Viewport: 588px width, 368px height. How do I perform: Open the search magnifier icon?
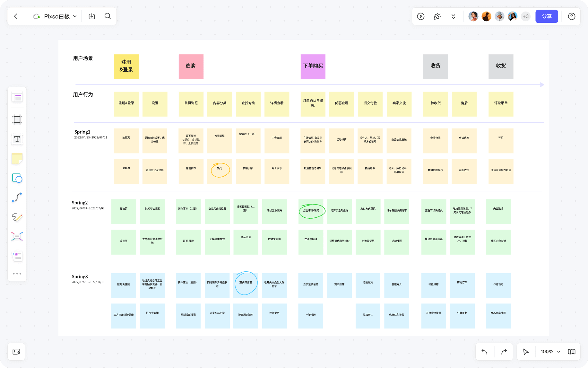tap(108, 16)
